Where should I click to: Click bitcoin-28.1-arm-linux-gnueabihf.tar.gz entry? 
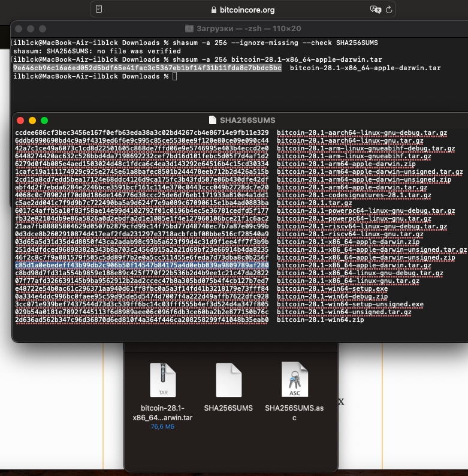click(354, 156)
